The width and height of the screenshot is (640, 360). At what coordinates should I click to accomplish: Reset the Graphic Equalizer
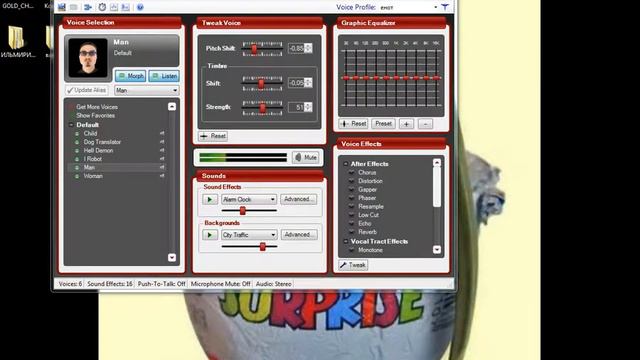(x=353, y=124)
